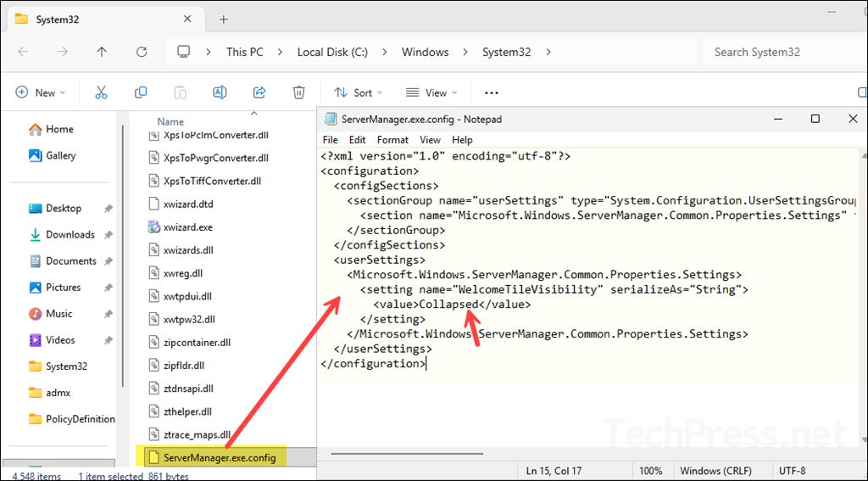Add a new File Explorer tab
This screenshot has width=868, height=481.
[224, 19]
